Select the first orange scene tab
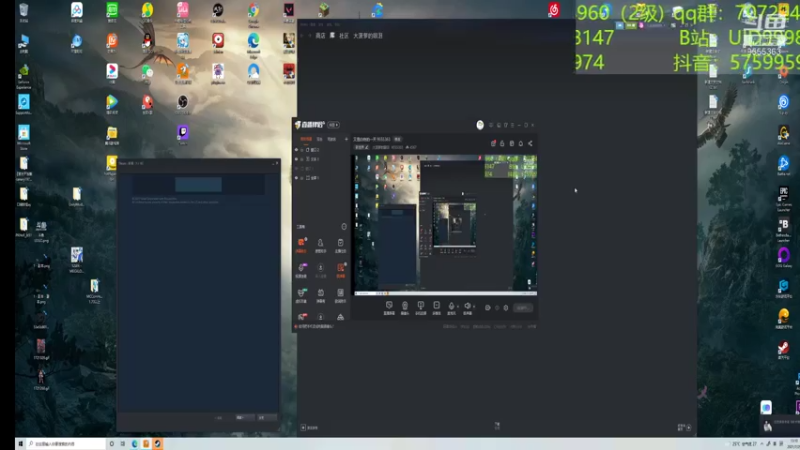This screenshot has width=800, height=450. [x=306, y=139]
